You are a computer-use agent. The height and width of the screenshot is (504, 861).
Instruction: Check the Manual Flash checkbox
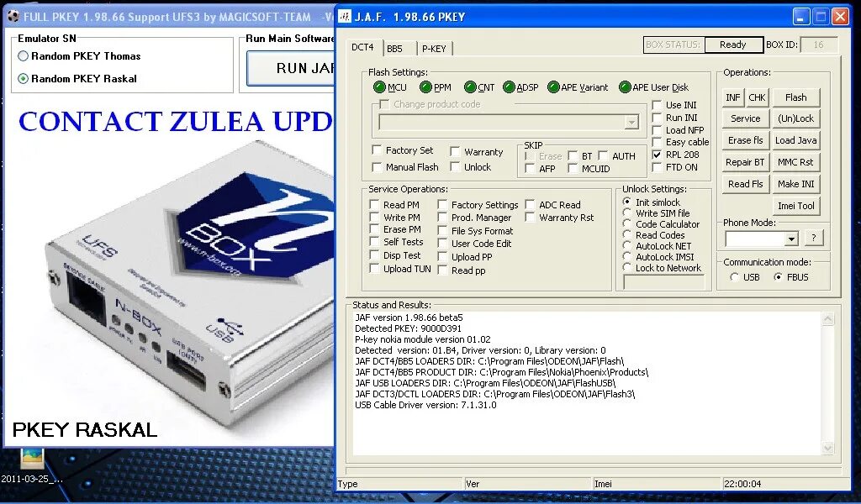(377, 166)
